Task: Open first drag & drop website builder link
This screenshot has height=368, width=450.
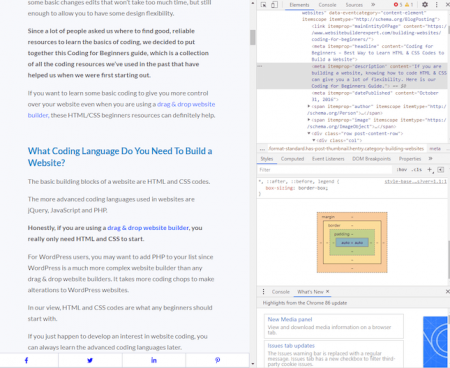Action: 186,104
